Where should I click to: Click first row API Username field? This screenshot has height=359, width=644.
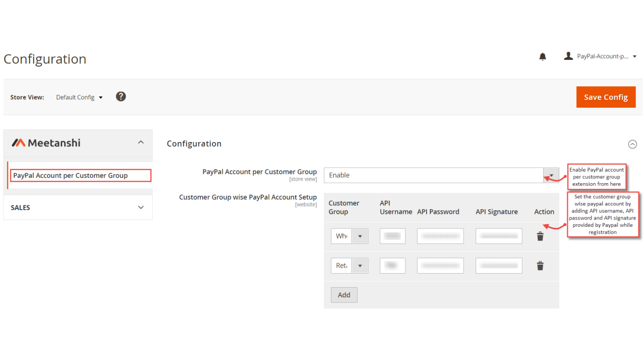click(392, 236)
